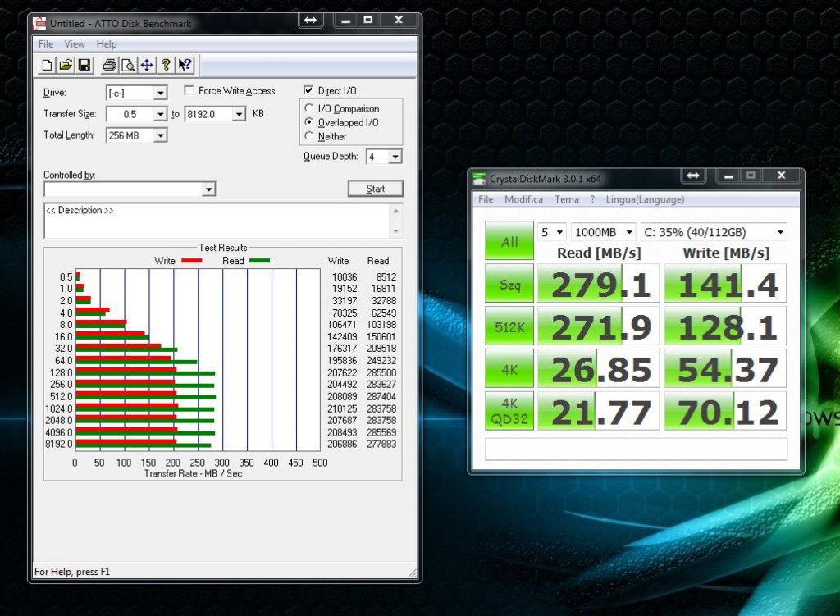Click the status bar text For Help, press F1
The width and height of the screenshot is (840, 616).
(x=72, y=572)
